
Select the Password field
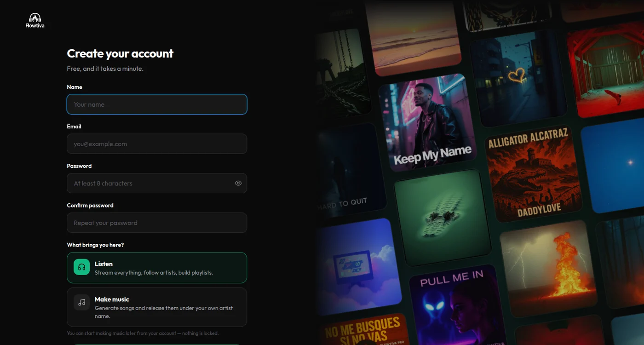point(157,183)
